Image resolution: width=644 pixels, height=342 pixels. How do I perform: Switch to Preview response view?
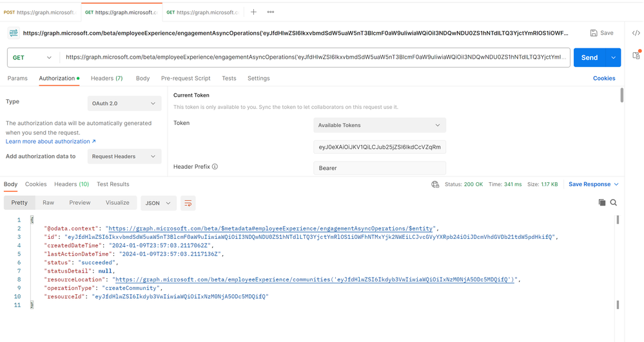click(x=80, y=203)
